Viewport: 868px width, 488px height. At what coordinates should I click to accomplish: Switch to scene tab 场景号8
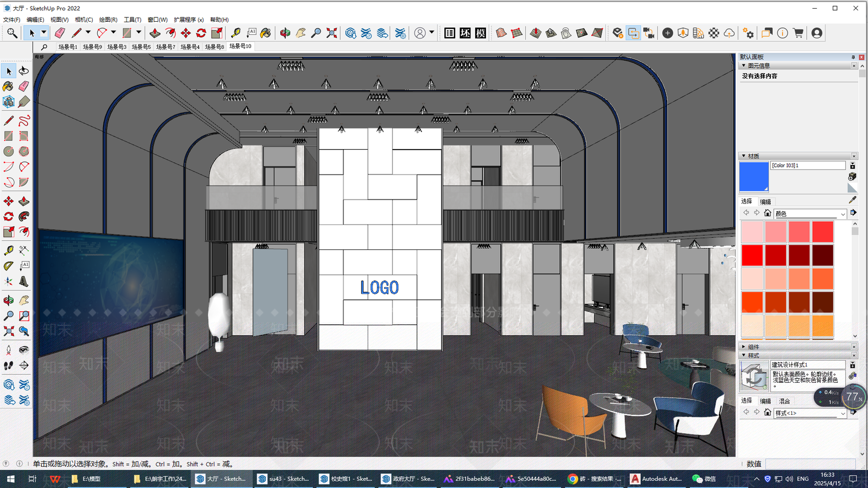point(214,47)
